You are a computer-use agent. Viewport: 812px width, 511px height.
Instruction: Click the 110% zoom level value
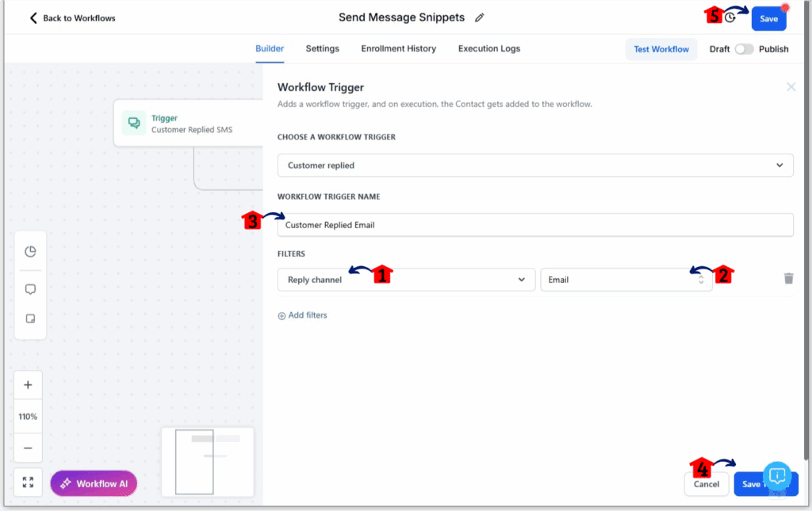tap(28, 417)
